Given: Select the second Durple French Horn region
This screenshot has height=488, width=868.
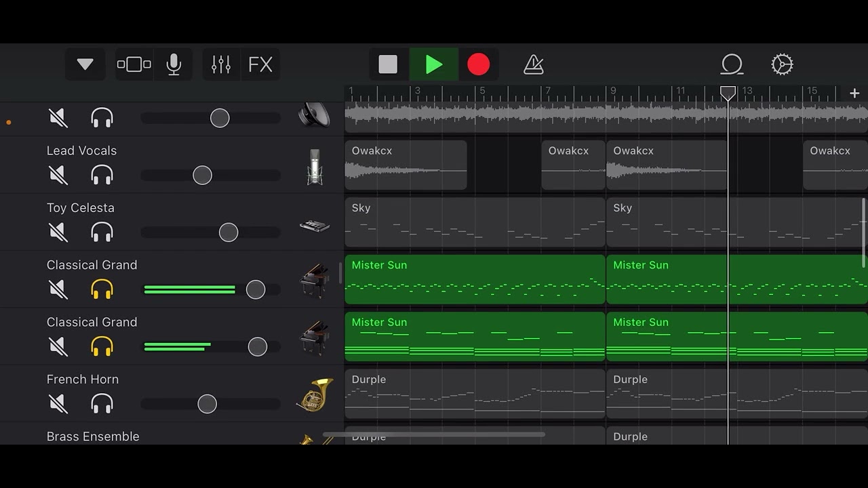Looking at the screenshot, I should [737, 394].
